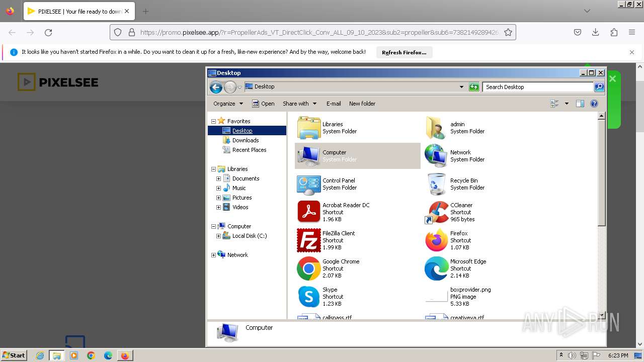Expand the Network tree node
Screen dimensions: 644x362
click(x=213, y=255)
